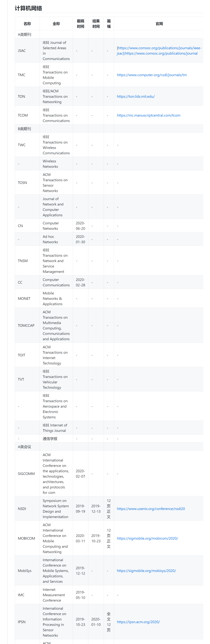Follow the ipsn.acm.org 2020 link
Screen dimensions: 210x644
coord(138,622)
